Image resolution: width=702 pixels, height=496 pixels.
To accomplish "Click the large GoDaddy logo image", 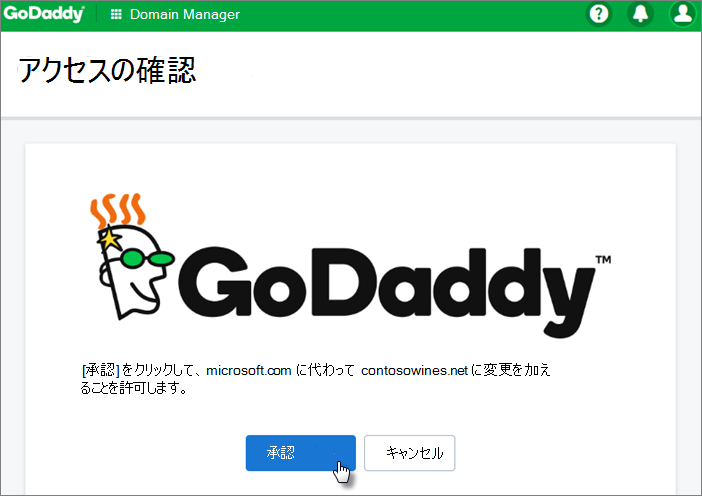I will [x=351, y=265].
